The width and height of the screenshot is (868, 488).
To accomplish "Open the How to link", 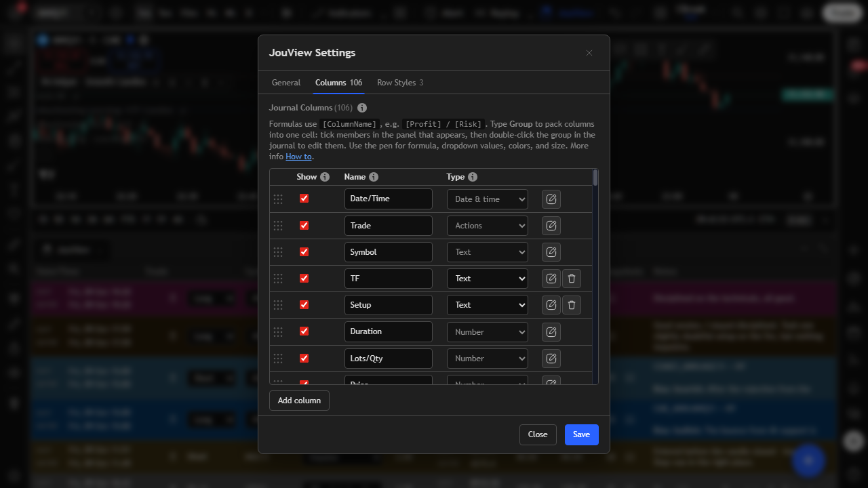I will [298, 157].
